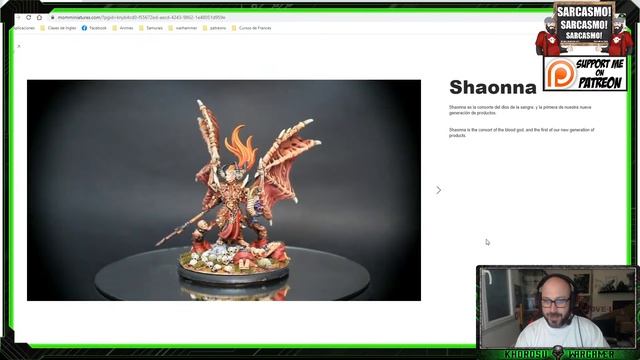Open the Animes bookmark folder
640x360 pixels.
coord(123,28)
